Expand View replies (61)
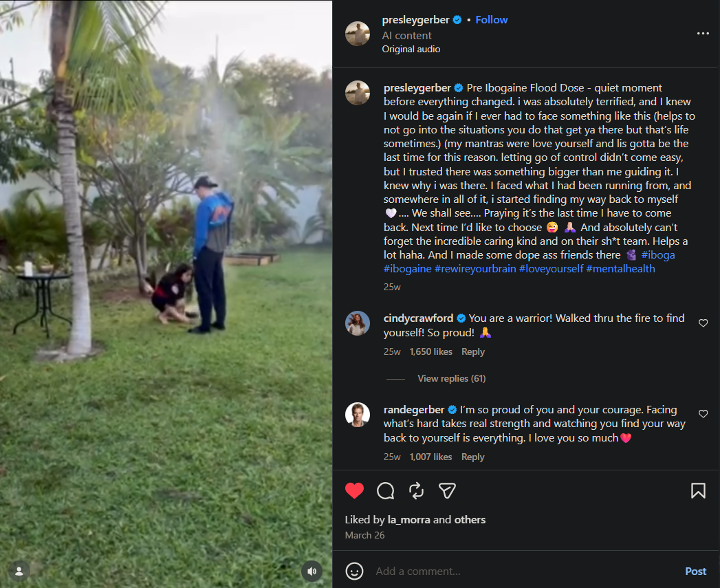 pyautogui.click(x=451, y=378)
